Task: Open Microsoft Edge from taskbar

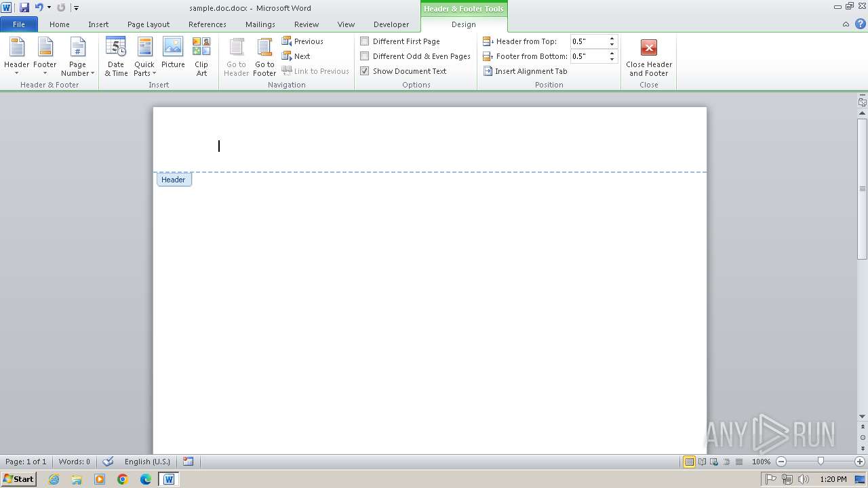Action: [146, 479]
